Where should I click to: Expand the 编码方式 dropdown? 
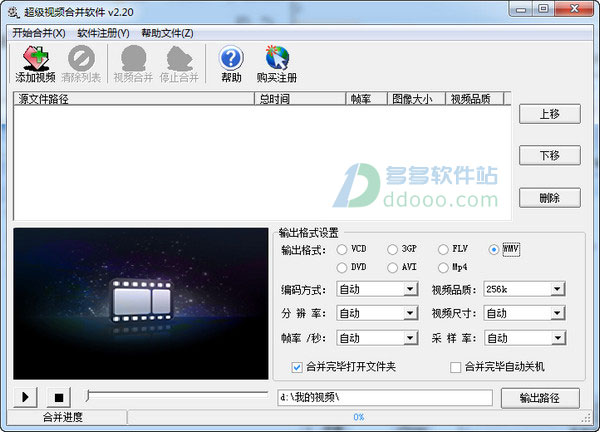click(410, 289)
